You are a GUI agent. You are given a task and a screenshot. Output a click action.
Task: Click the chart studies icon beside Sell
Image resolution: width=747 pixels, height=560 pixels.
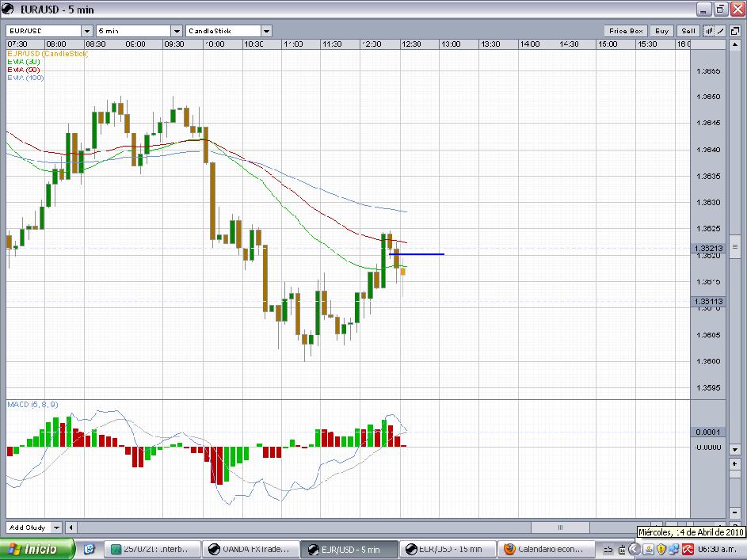[709, 31]
